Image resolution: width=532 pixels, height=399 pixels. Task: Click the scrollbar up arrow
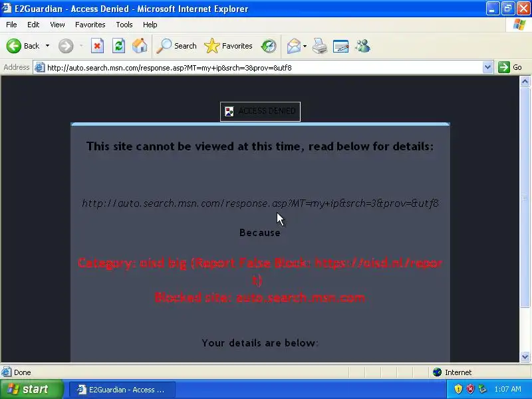point(525,81)
